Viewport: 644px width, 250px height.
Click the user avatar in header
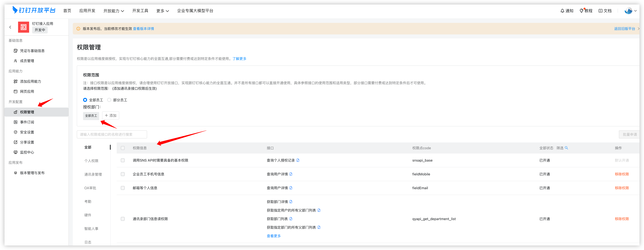click(x=628, y=11)
